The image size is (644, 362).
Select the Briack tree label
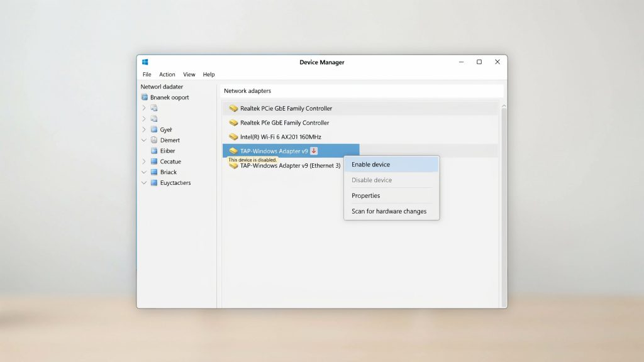click(x=169, y=172)
